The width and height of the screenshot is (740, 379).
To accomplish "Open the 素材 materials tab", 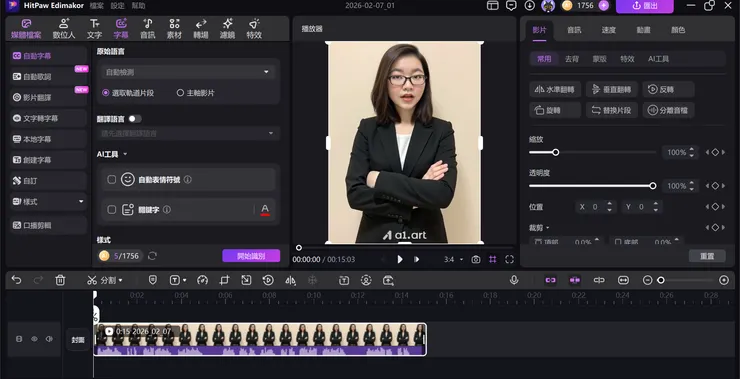I will 174,29.
